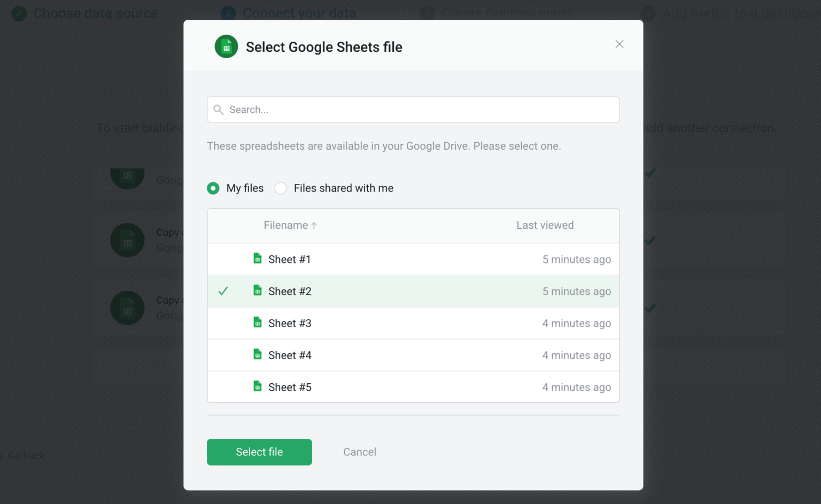Click the magnifier icon in the search bar
This screenshot has height=504, width=821.
(219, 109)
